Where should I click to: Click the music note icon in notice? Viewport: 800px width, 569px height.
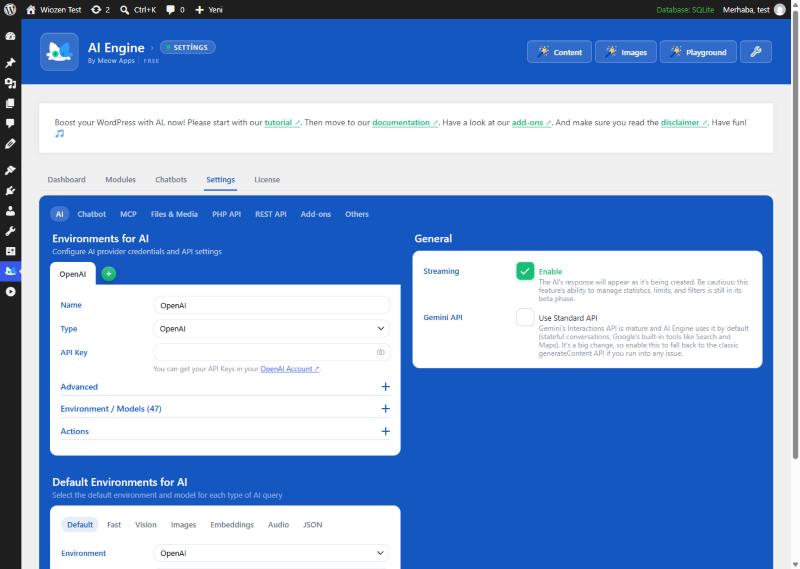click(60, 133)
